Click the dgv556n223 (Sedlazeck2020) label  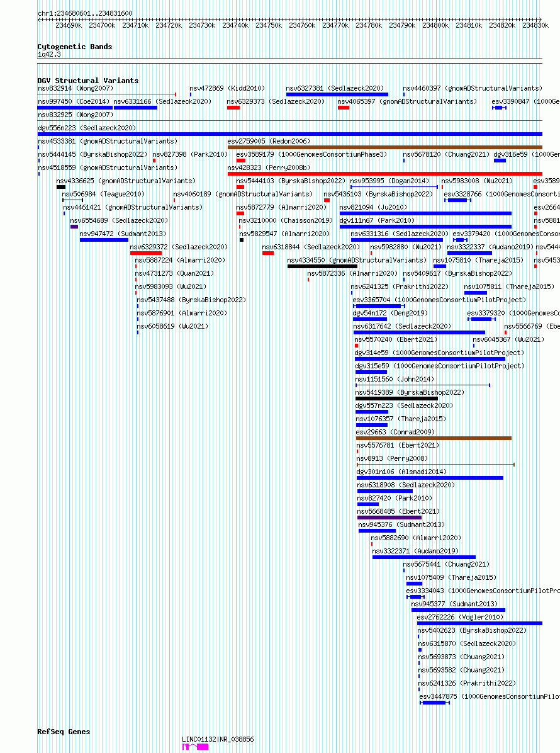click(87, 128)
